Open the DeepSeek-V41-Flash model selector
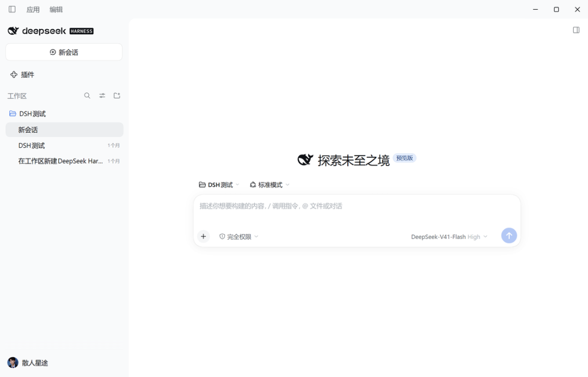Viewport: 588px width, 377px height. coord(449,237)
